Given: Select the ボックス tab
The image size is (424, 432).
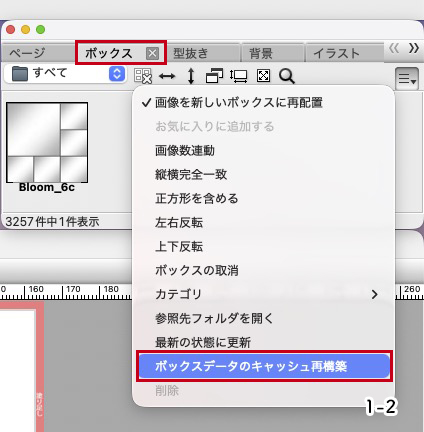Looking at the screenshot, I should point(109,53).
